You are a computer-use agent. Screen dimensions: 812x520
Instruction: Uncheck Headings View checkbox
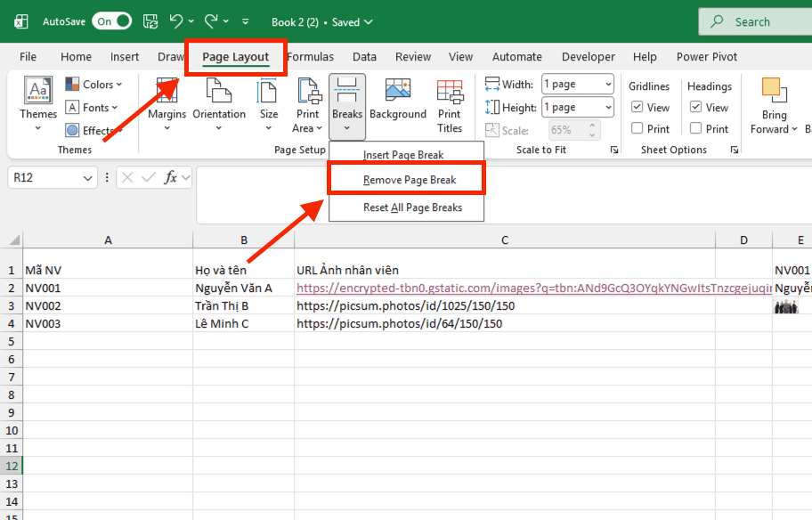click(x=696, y=107)
